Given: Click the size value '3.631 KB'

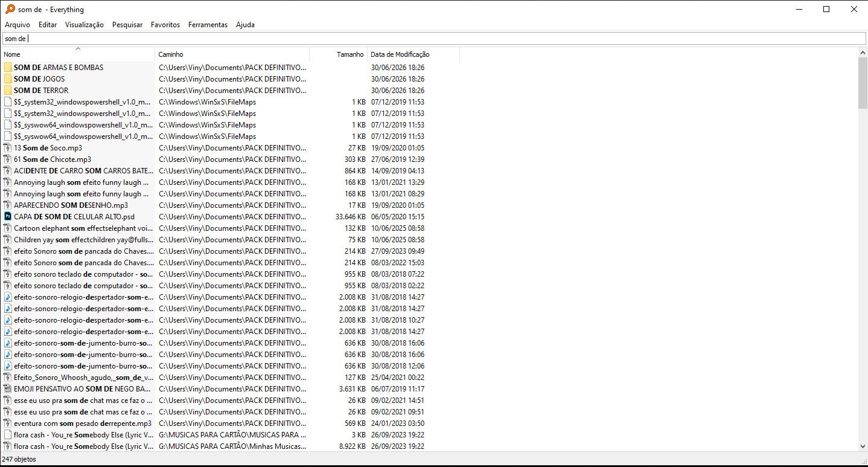Looking at the screenshot, I should pyautogui.click(x=353, y=389).
